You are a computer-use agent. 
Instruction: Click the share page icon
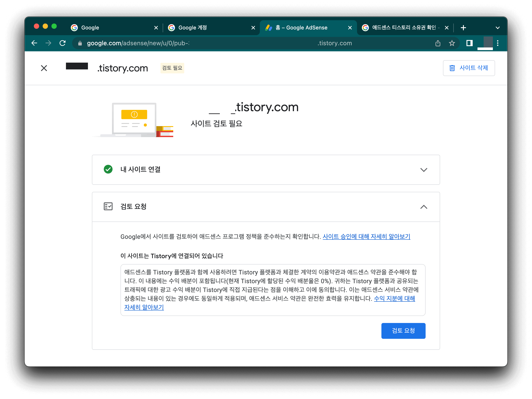click(x=438, y=43)
